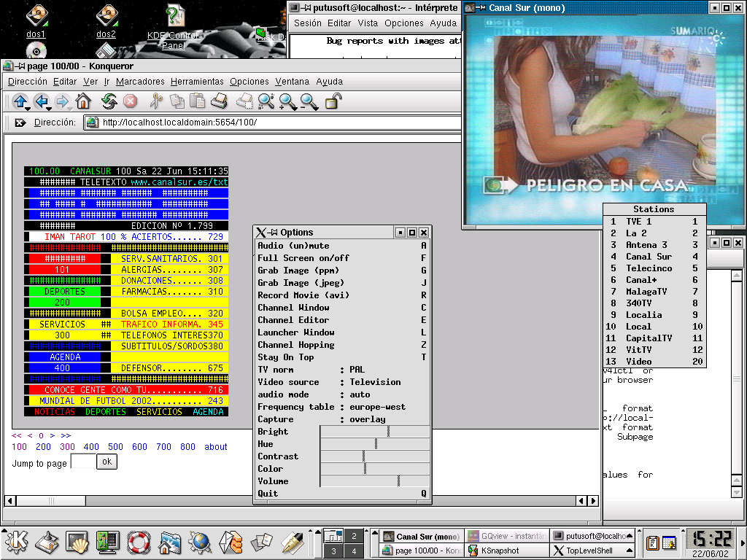Screen dimensions: 747x560
Task: Open the Dirección menu in Konqueror
Action: pyautogui.click(x=28, y=82)
